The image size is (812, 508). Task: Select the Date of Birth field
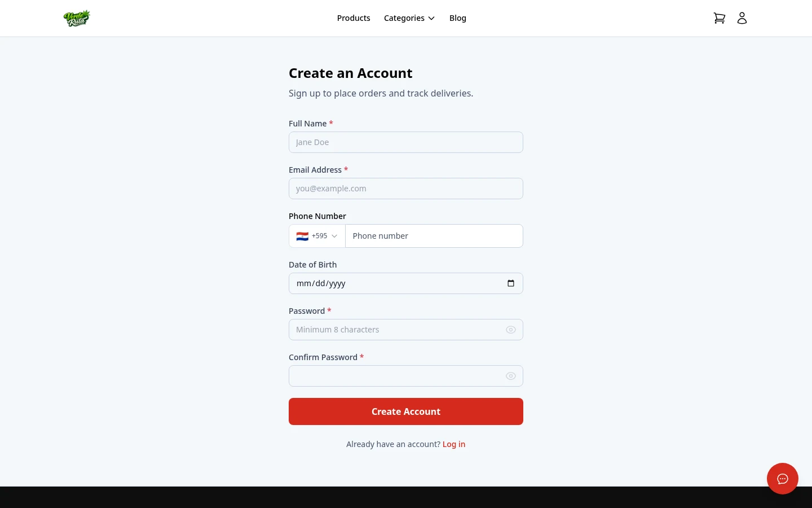[395, 283]
